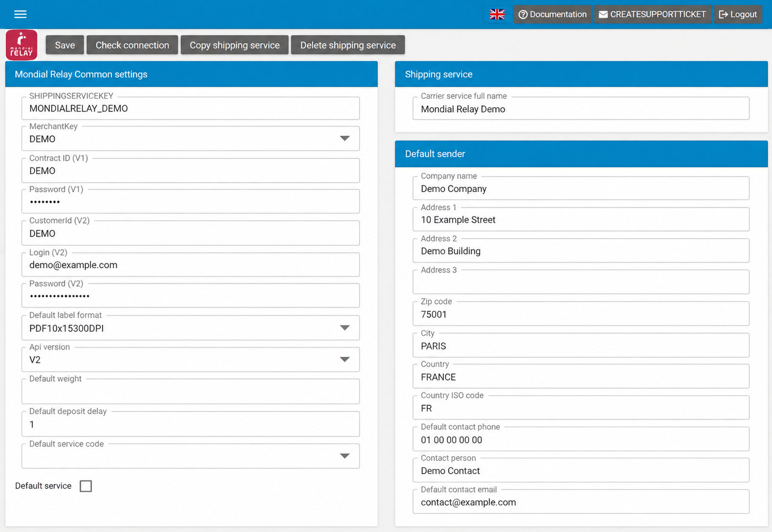The image size is (772, 532).
Task: Click the Company name field
Action: coord(581,188)
